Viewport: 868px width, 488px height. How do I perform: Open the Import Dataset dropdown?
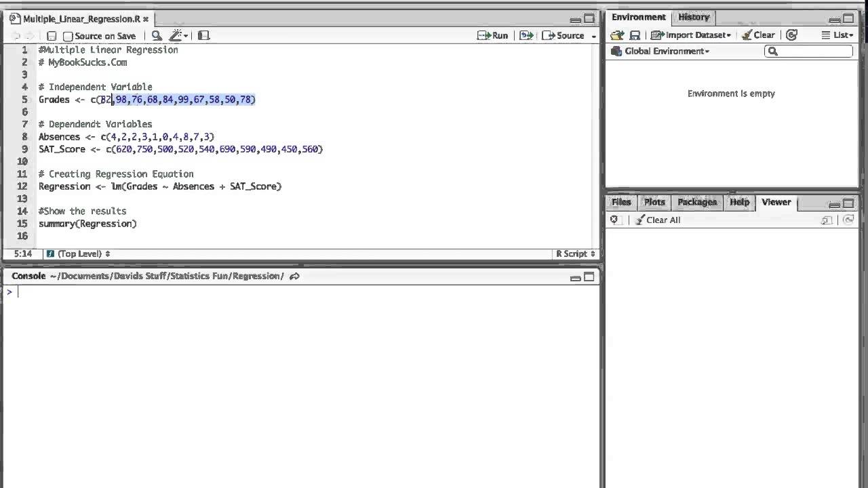tap(691, 35)
